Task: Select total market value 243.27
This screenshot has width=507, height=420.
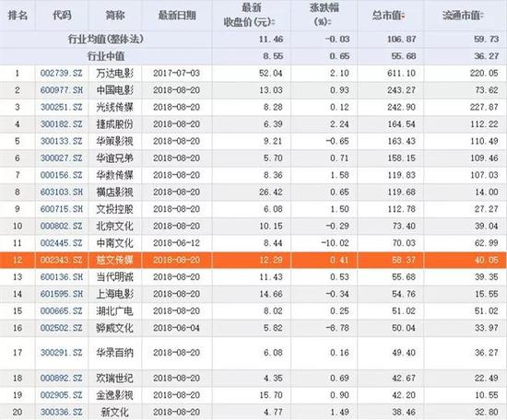Action: [401, 90]
